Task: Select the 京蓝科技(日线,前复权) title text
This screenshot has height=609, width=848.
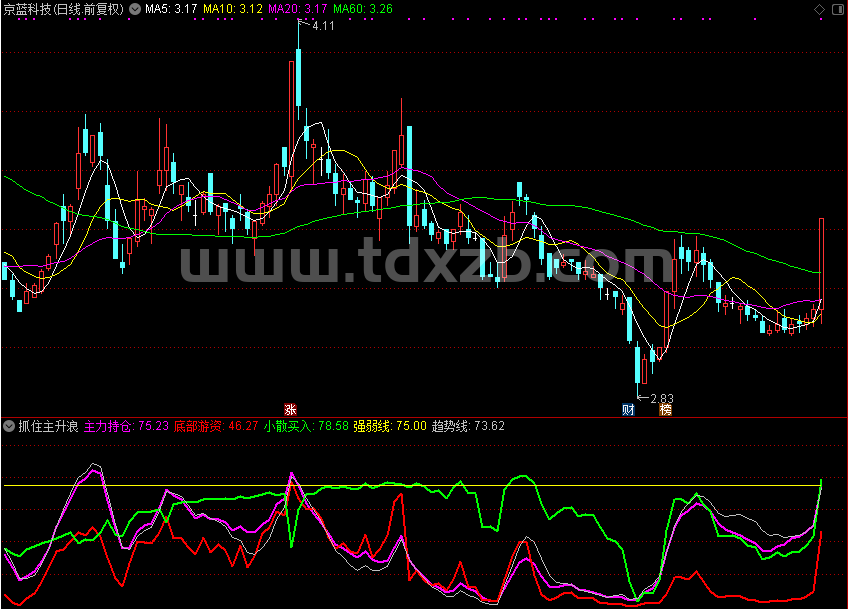Action: (63, 9)
